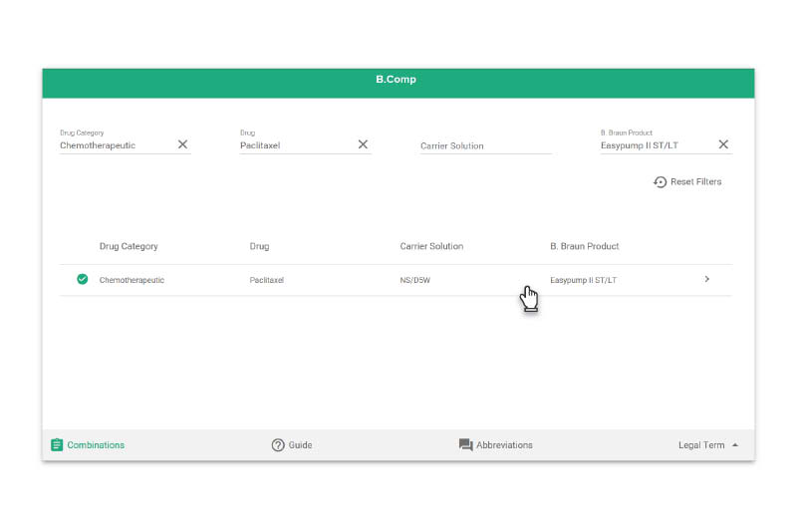Select the Paclitaxel NS/D5W result row

(396, 280)
